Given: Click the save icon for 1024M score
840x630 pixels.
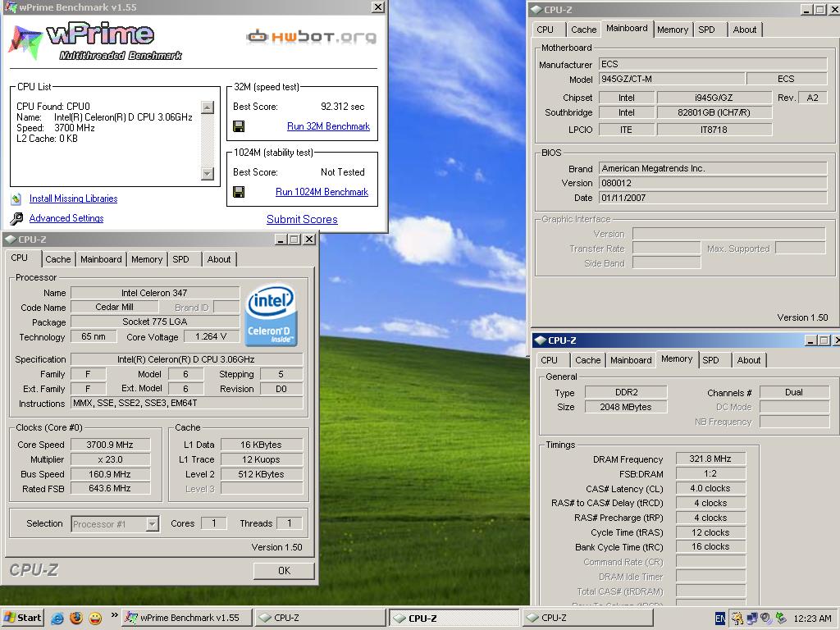Looking at the screenshot, I should click(x=239, y=192).
